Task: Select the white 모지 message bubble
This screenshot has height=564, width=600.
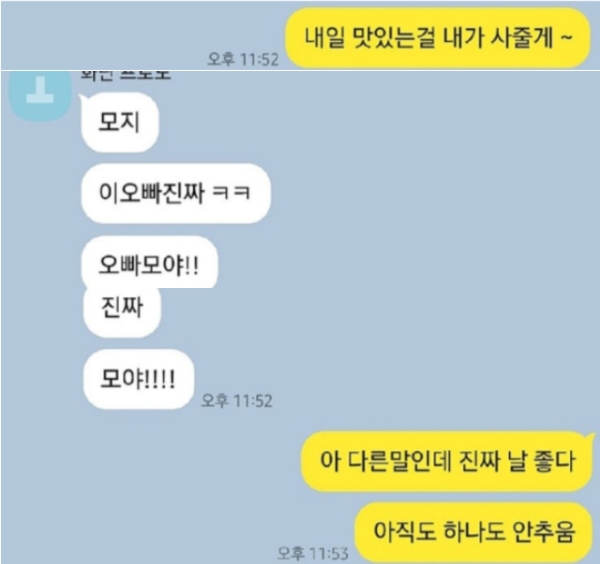Action: point(120,122)
